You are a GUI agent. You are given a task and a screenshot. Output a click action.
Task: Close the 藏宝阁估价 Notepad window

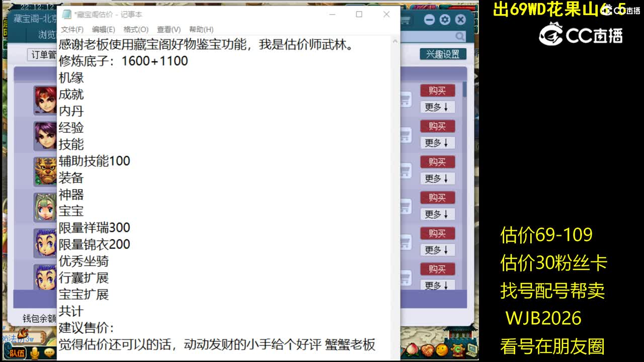tap(386, 15)
